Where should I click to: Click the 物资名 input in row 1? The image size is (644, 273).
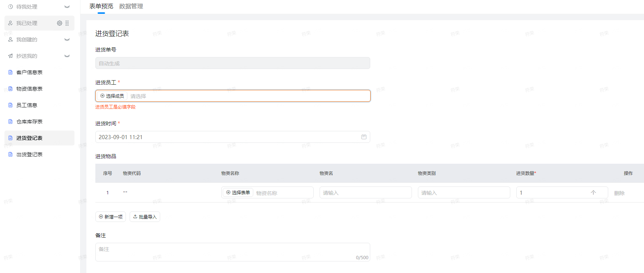pos(366,192)
